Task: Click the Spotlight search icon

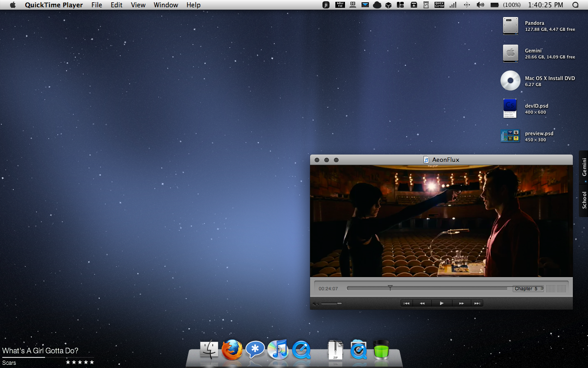Action: click(x=576, y=5)
